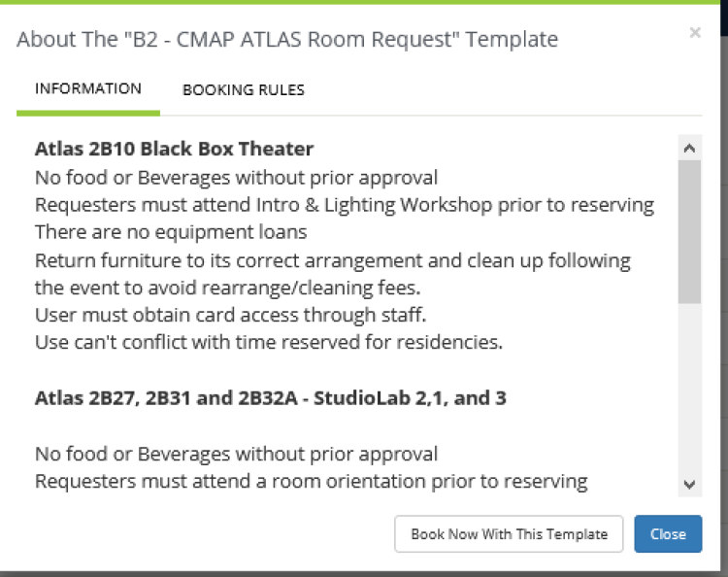Click the dialog title "About The B2 - CMAP ATLAS Room Request Template"
728x577 pixels.
[x=287, y=39]
